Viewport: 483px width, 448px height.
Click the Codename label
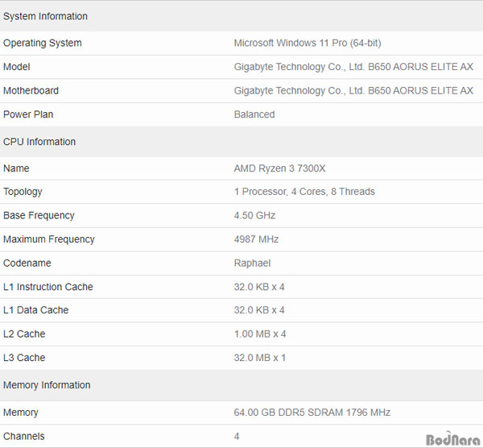click(27, 263)
